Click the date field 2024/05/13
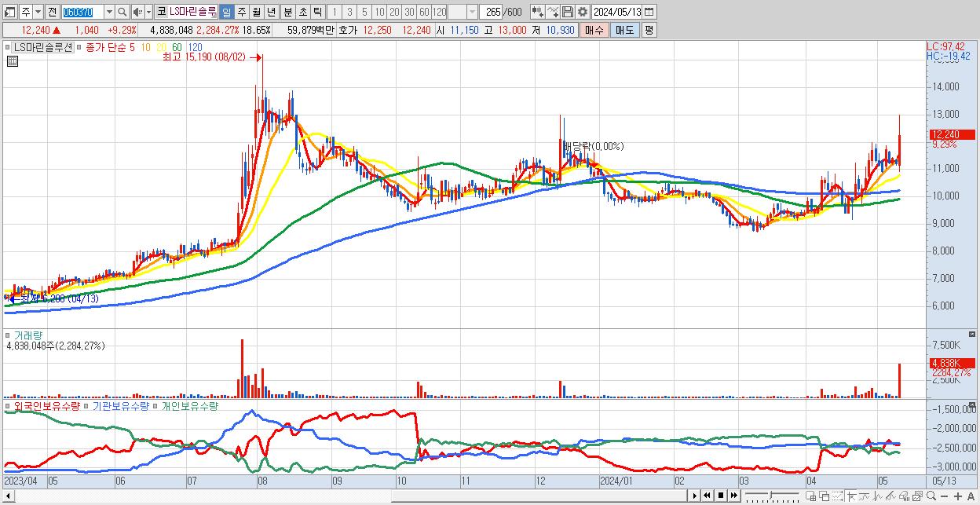Viewport: 980px width, 505px height. point(617,13)
